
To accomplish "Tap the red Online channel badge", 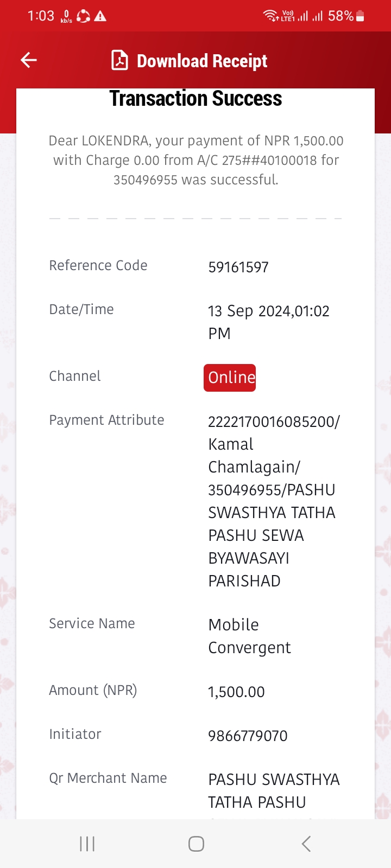I will click(230, 378).
